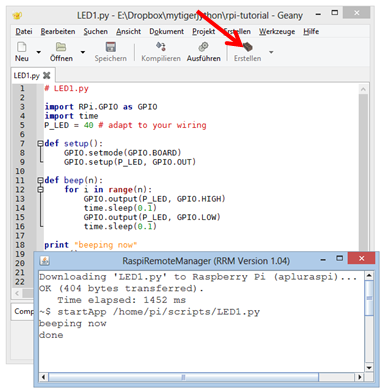Minimize the RaspiRemoteManager window
Viewport: 386px width, 391px height.
point(323,259)
